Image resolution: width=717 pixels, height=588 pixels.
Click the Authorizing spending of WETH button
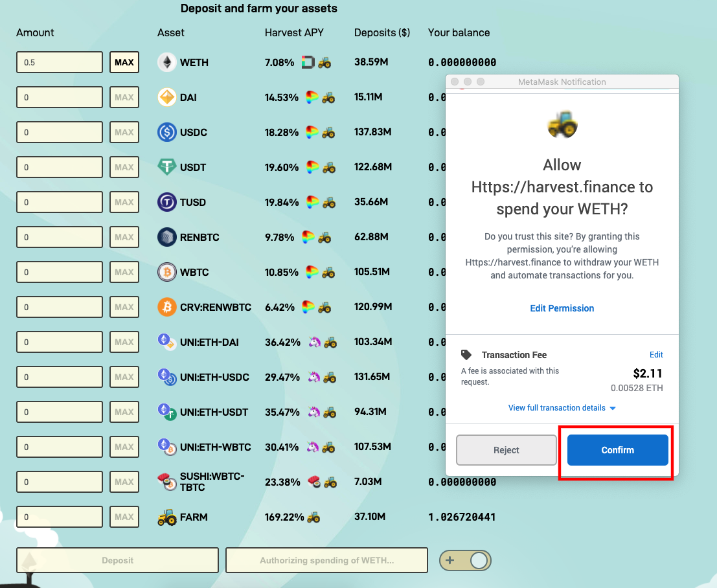click(326, 560)
